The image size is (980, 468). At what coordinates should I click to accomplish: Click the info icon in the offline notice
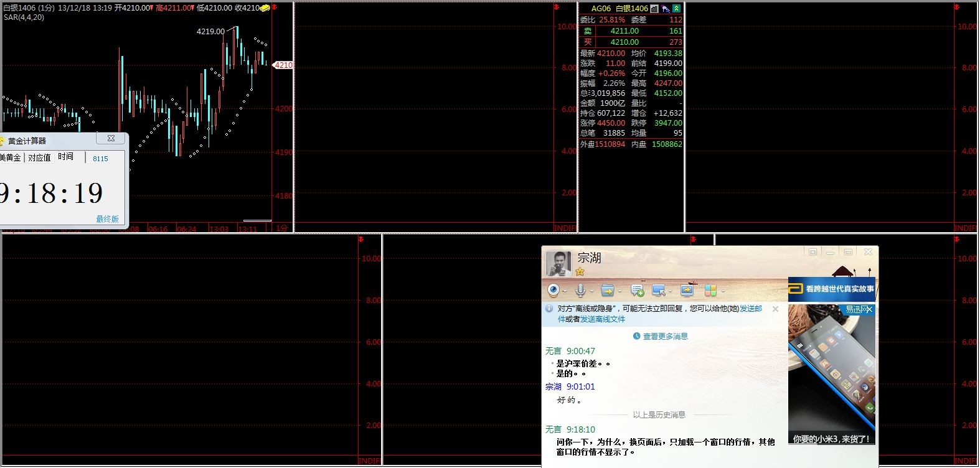tap(549, 308)
